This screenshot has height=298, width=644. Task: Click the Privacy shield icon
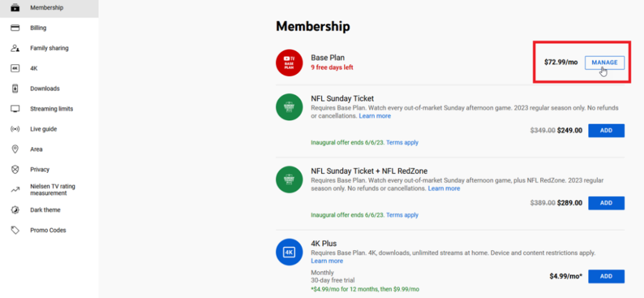(15, 170)
